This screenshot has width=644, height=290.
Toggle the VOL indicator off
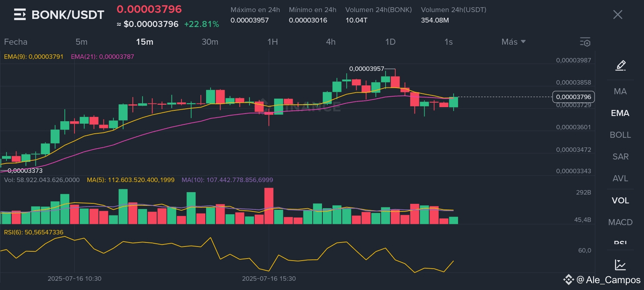pos(620,201)
